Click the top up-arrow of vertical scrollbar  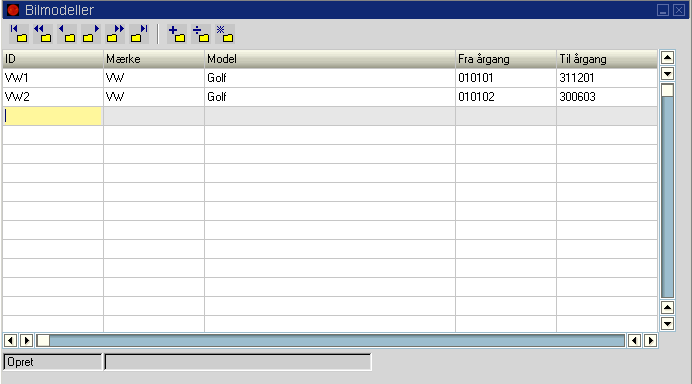[667, 58]
